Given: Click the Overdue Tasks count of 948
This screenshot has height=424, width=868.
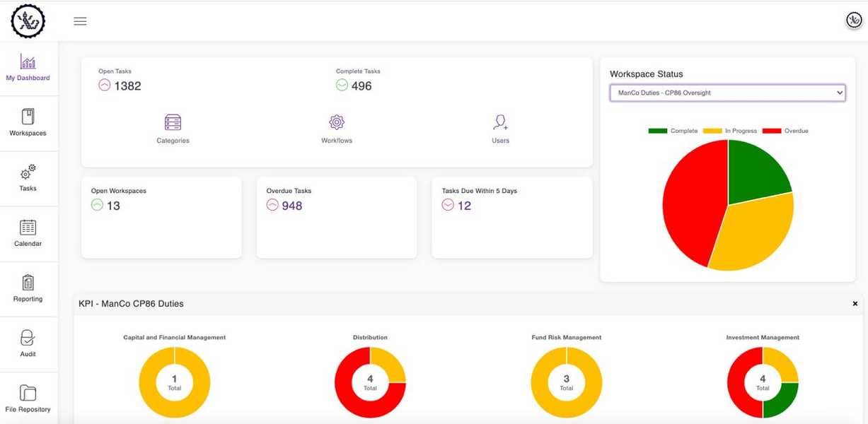Looking at the screenshot, I should (x=292, y=205).
